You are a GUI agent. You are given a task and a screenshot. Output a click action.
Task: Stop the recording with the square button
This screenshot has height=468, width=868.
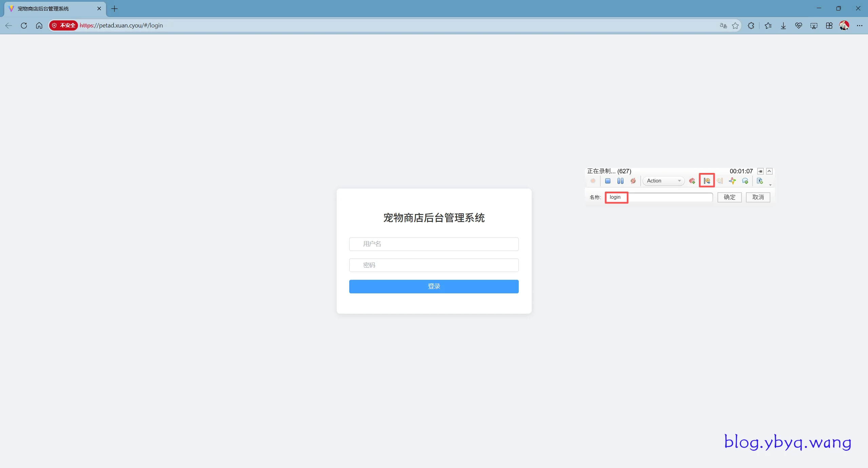[608, 181]
